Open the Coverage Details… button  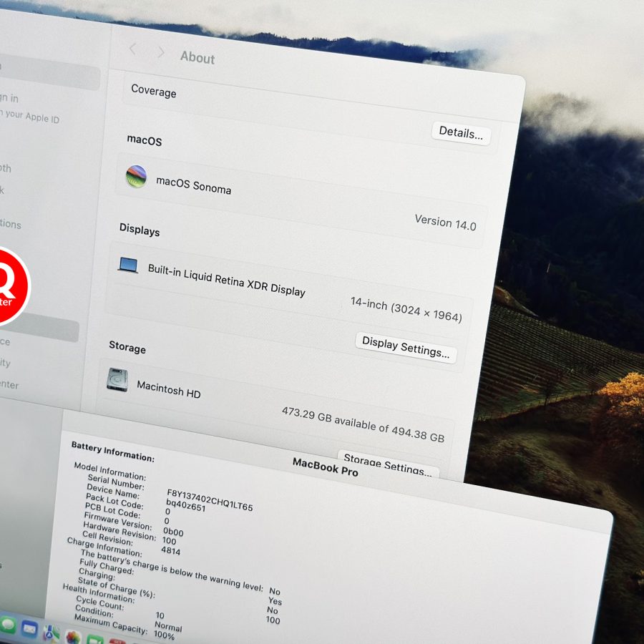pos(461,133)
